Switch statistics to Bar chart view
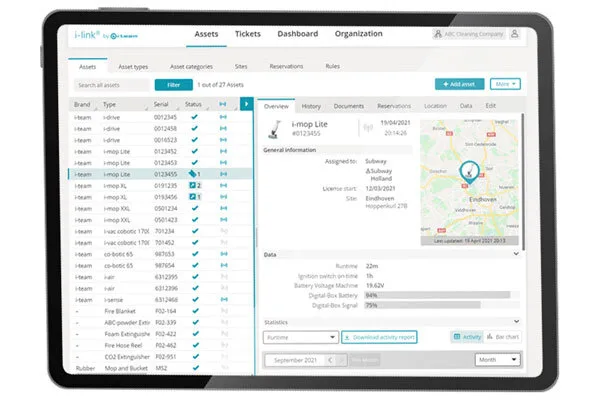This screenshot has height=400, width=600. click(x=503, y=337)
